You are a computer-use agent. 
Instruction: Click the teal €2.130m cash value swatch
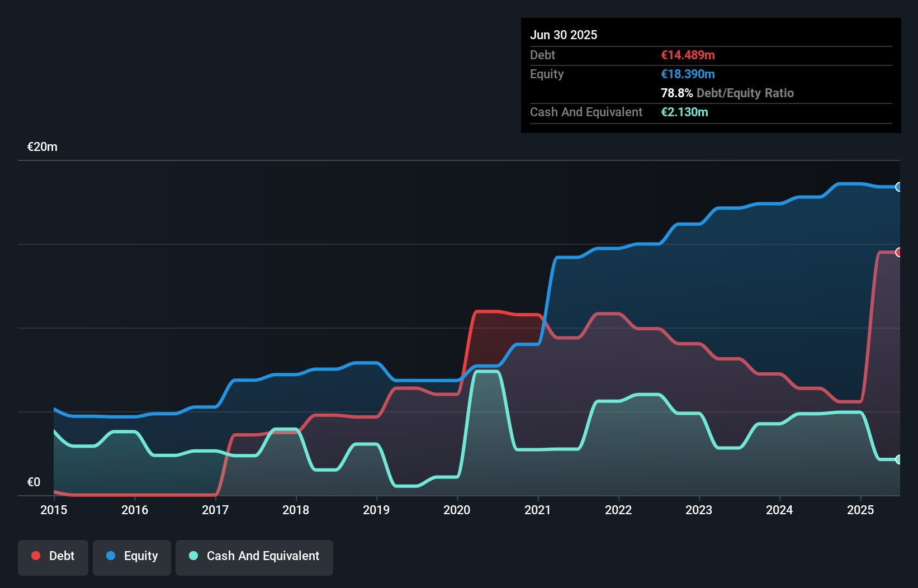[684, 112]
